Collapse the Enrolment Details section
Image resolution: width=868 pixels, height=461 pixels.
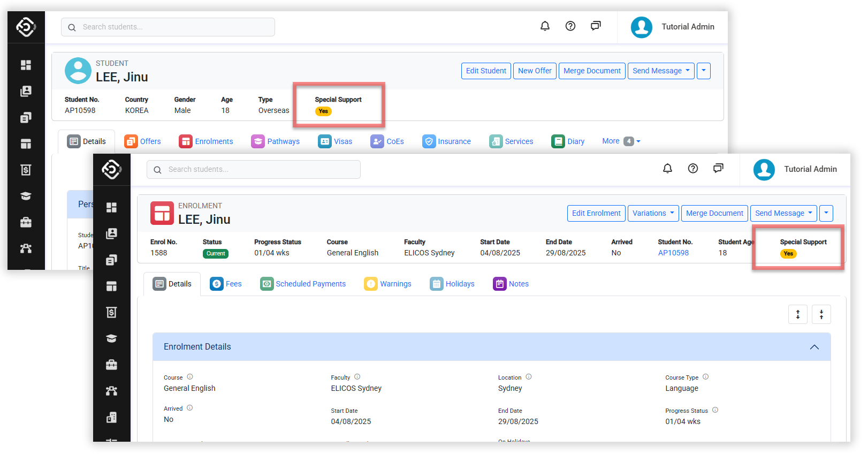tap(814, 347)
